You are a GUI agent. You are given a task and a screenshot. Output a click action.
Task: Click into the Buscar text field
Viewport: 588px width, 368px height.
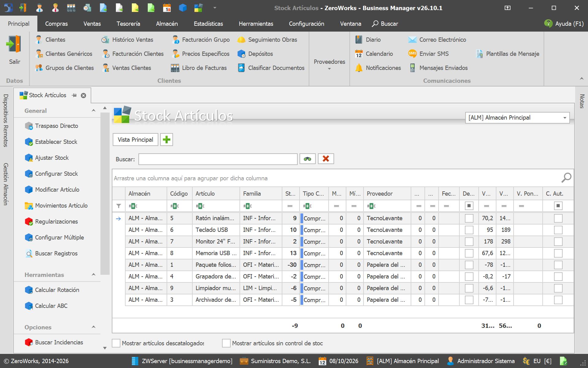click(218, 159)
